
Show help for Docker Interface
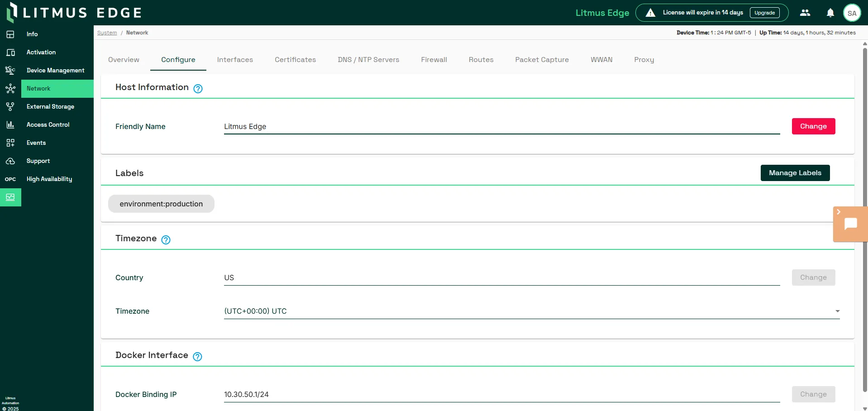[197, 357]
